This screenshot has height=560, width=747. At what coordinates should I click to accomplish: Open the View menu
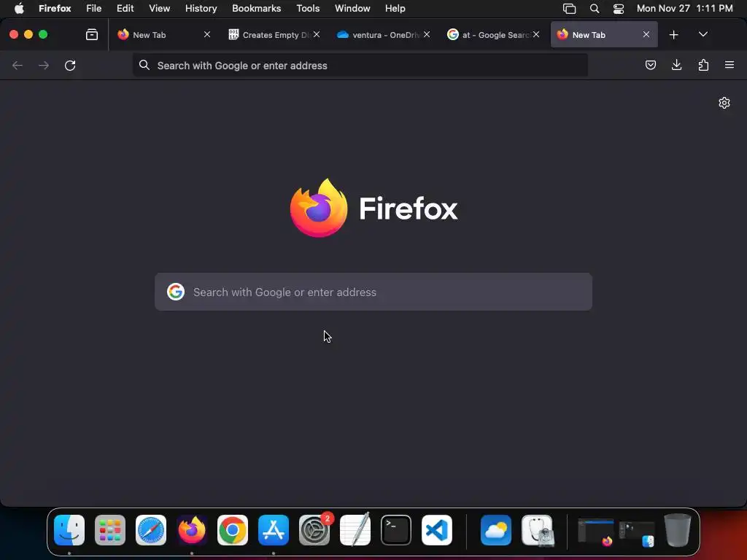(159, 8)
